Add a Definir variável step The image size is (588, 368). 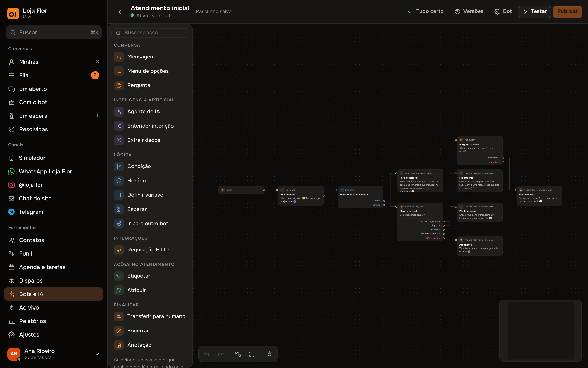tap(150, 195)
